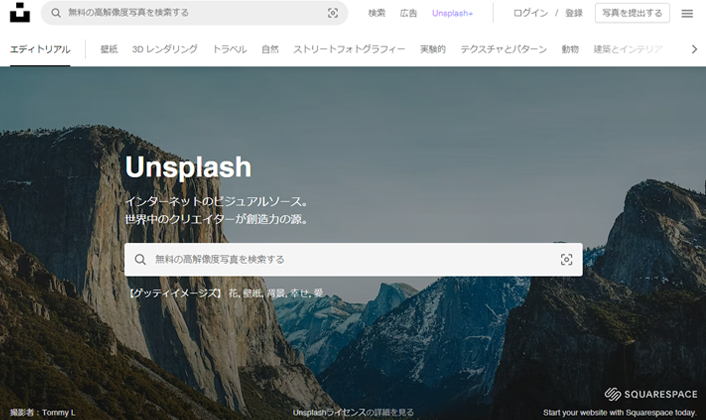706x420 pixels.
Task: Open photographer Tommy L link
Action: [59, 412]
